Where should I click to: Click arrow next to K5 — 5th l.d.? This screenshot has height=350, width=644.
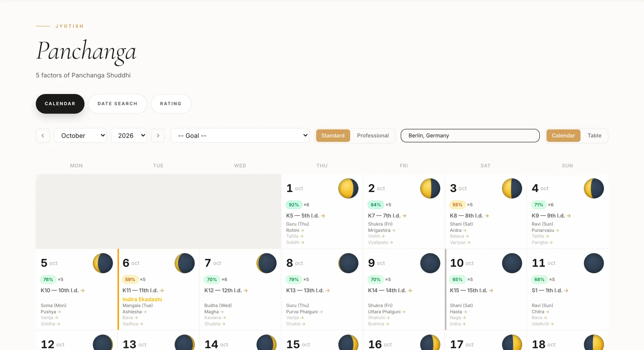pos(323,216)
